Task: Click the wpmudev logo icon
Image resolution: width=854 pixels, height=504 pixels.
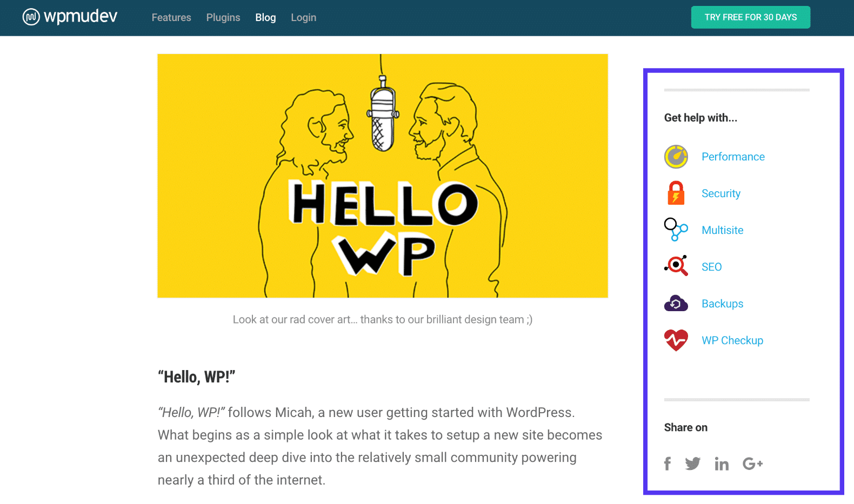Action: tap(31, 17)
